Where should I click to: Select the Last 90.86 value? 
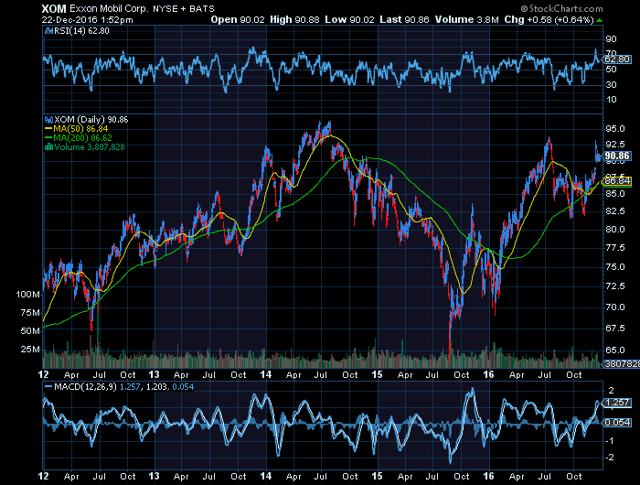click(x=404, y=20)
